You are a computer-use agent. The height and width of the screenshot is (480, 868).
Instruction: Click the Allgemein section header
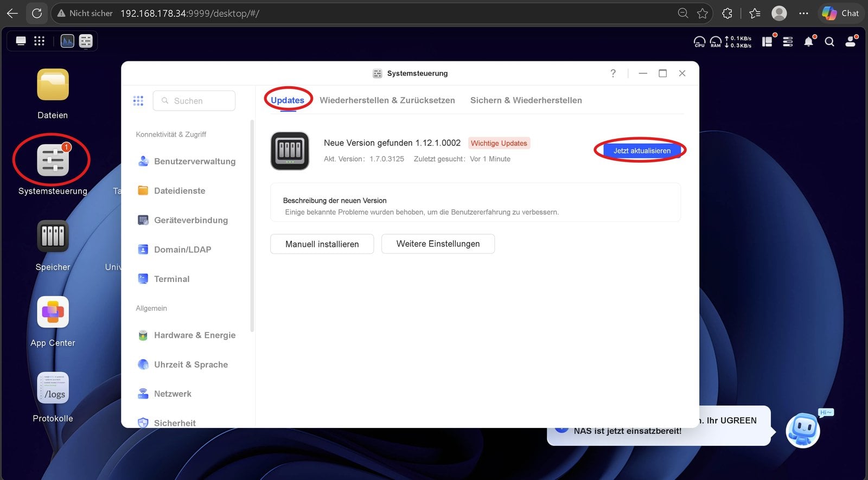(x=151, y=308)
